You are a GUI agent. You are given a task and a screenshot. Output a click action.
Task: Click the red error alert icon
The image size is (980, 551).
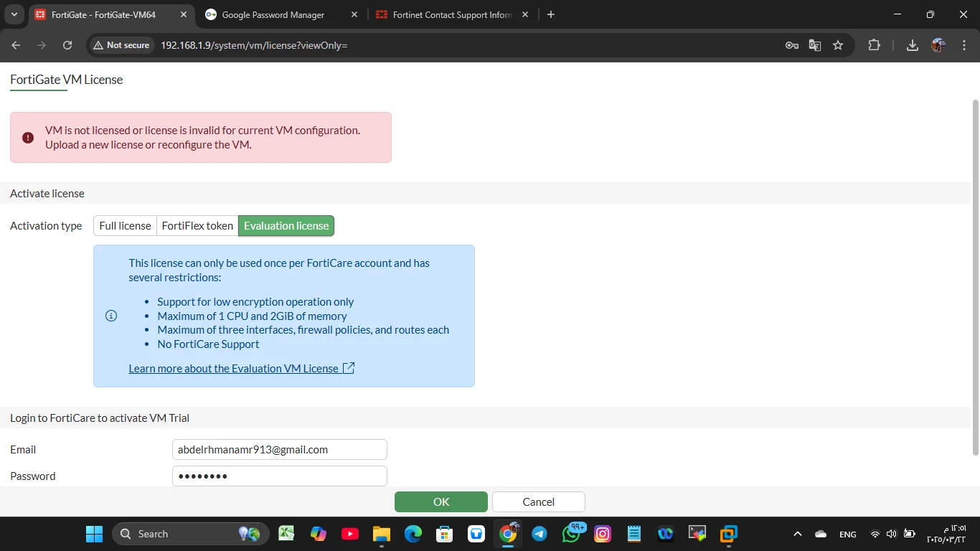(x=28, y=138)
